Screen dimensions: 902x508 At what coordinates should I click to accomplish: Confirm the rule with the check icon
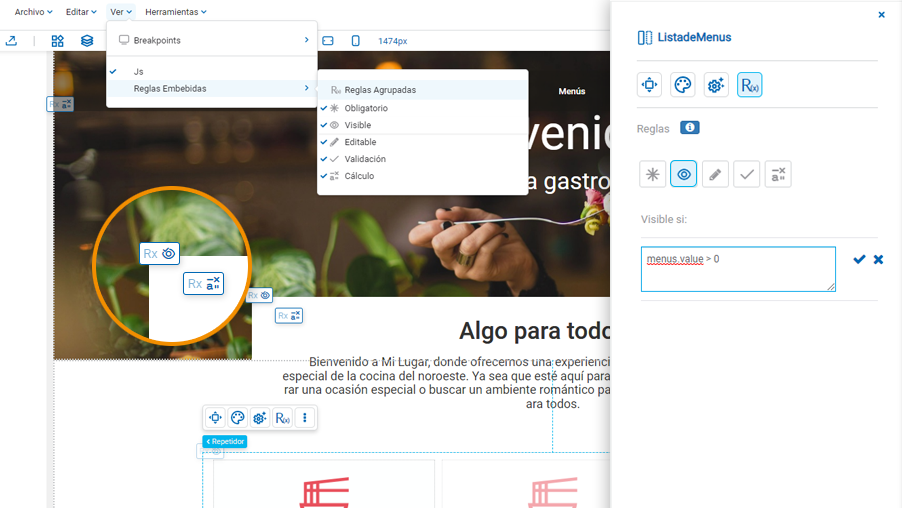pyautogui.click(x=859, y=259)
